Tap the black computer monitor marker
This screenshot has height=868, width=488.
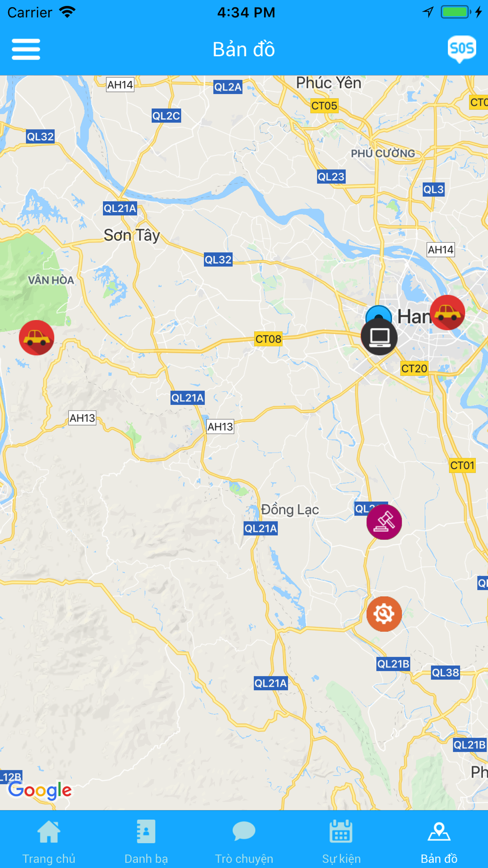click(x=379, y=337)
